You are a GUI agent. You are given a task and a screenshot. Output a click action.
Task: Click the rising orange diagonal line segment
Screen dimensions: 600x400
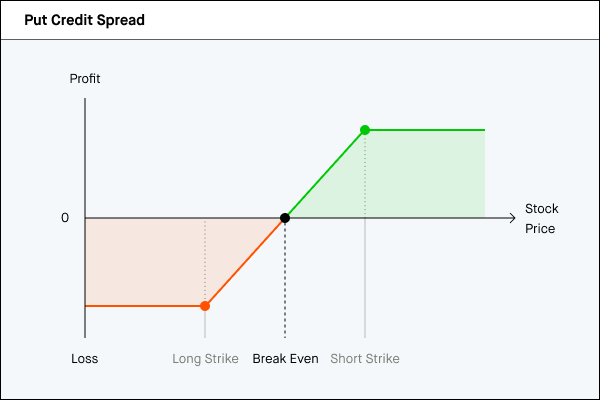245,262
